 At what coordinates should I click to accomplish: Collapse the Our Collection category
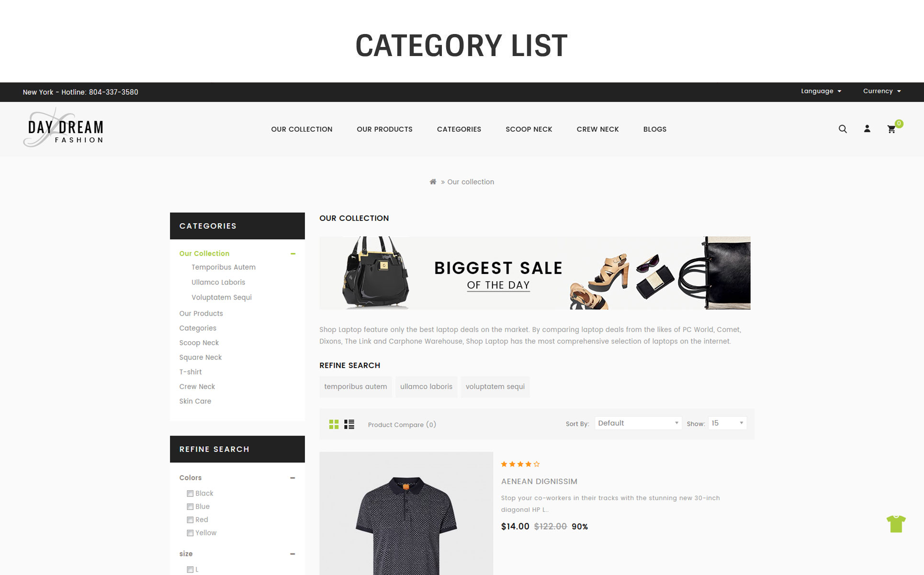tap(293, 253)
